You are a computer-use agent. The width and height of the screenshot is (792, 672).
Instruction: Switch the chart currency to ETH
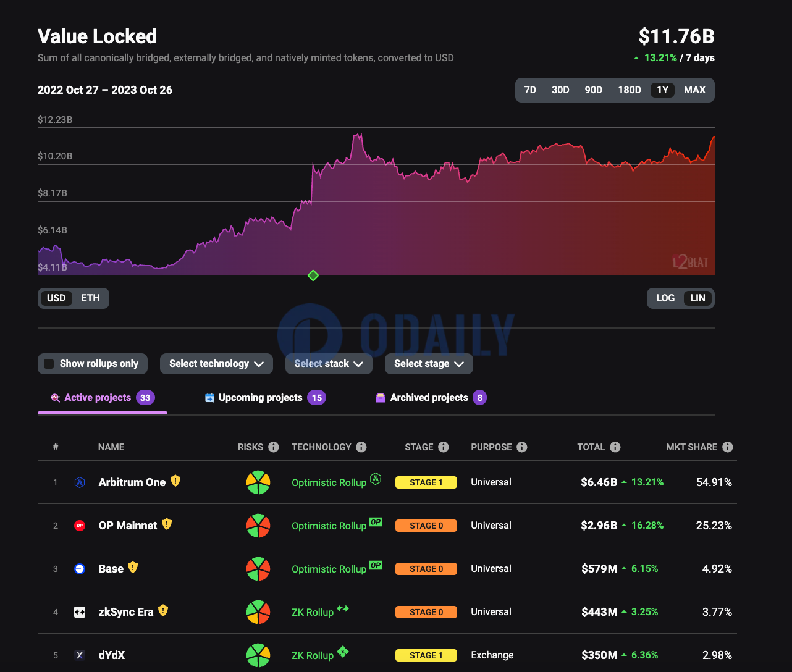click(90, 298)
